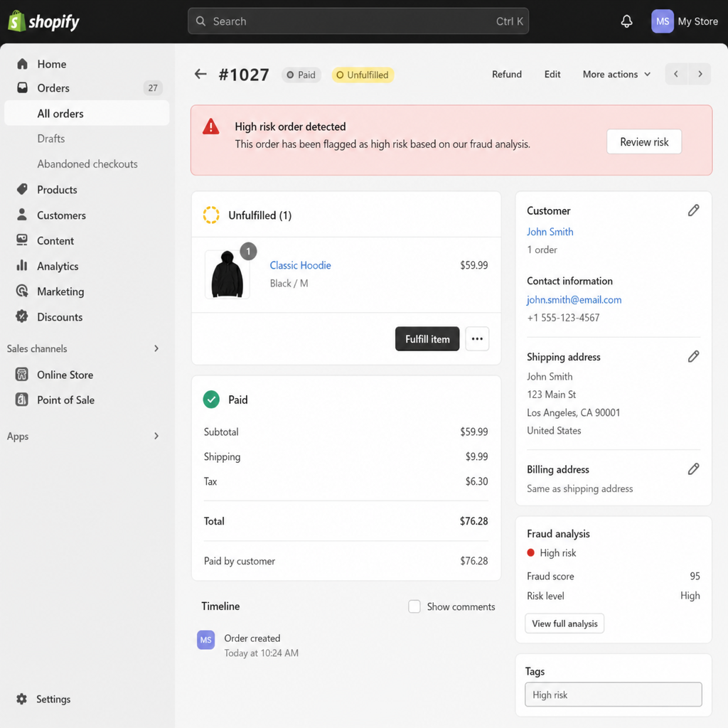Open the Products menu item
This screenshot has width=728, height=728.
click(x=57, y=189)
